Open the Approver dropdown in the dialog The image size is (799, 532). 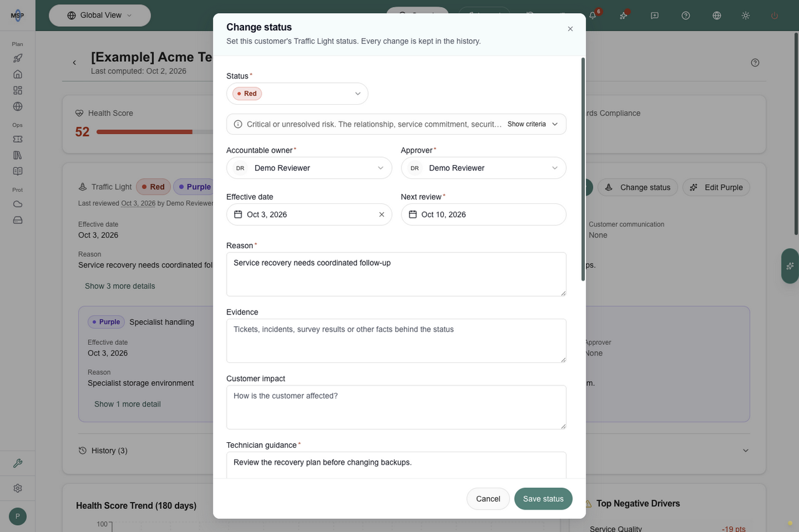tap(484, 168)
